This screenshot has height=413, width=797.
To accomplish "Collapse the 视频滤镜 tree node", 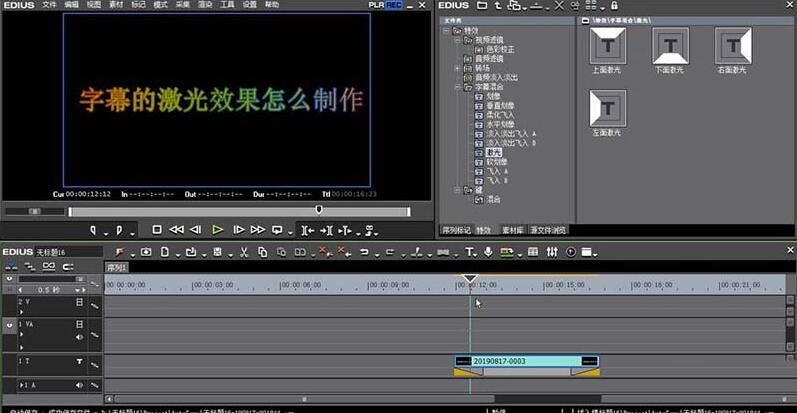I will tap(457, 40).
